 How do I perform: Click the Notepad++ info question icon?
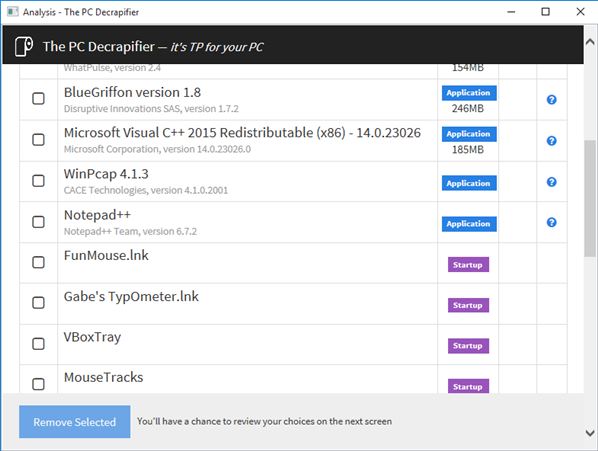click(x=551, y=222)
